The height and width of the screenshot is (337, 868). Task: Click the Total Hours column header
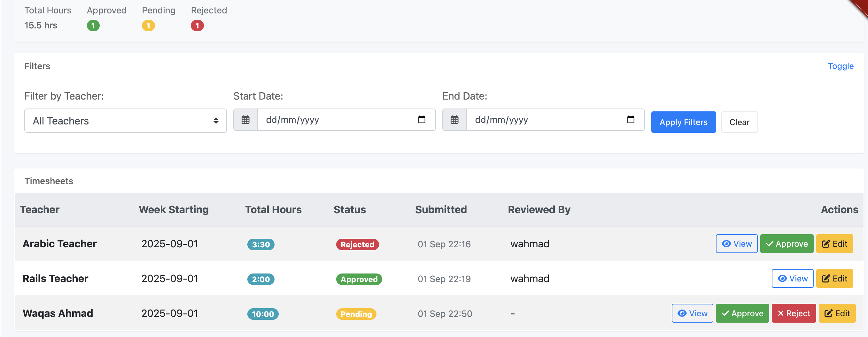[273, 210]
